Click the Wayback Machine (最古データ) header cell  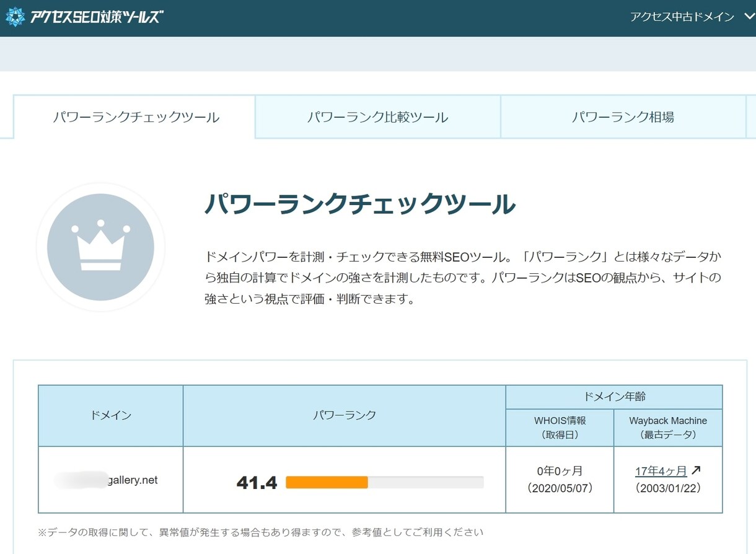[x=668, y=428]
